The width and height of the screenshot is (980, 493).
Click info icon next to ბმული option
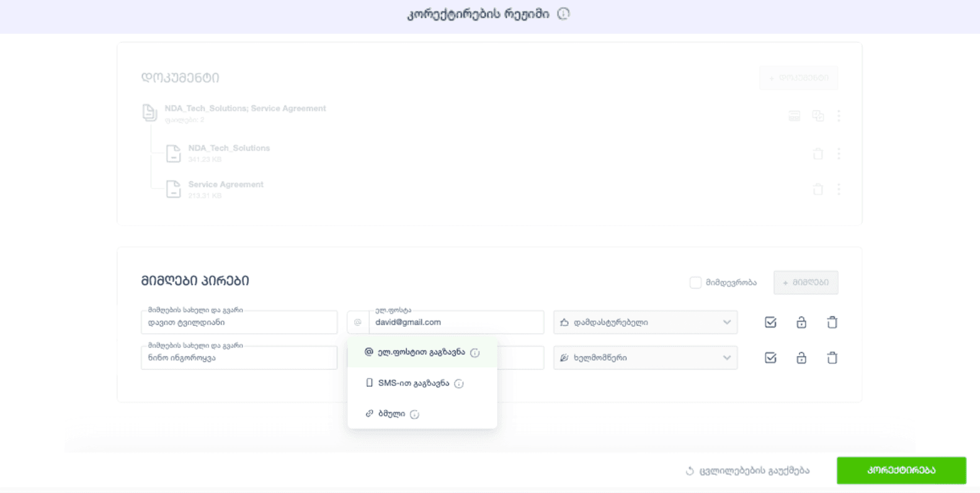[x=414, y=414]
